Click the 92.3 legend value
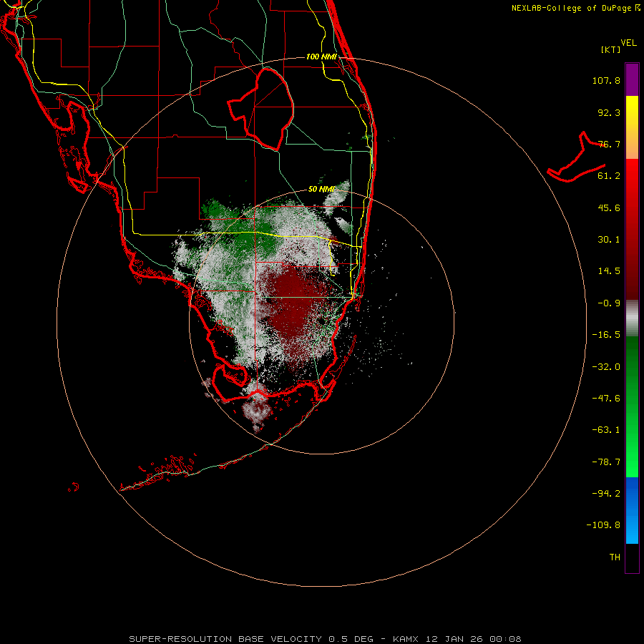This screenshot has width=644, height=644. [609, 112]
